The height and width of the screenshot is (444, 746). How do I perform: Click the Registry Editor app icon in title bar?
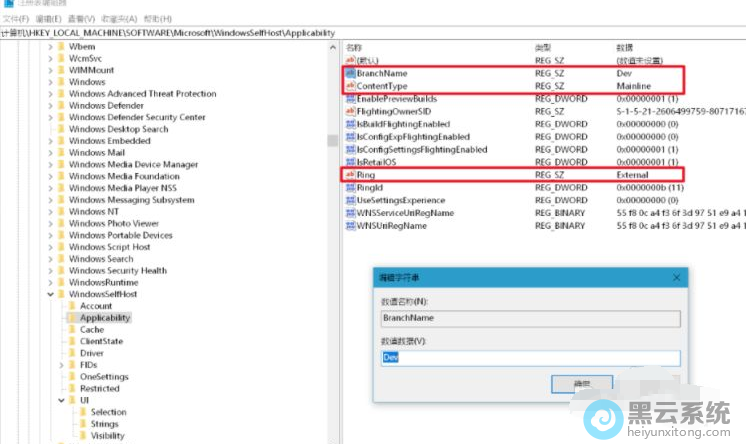click(8, 4)
